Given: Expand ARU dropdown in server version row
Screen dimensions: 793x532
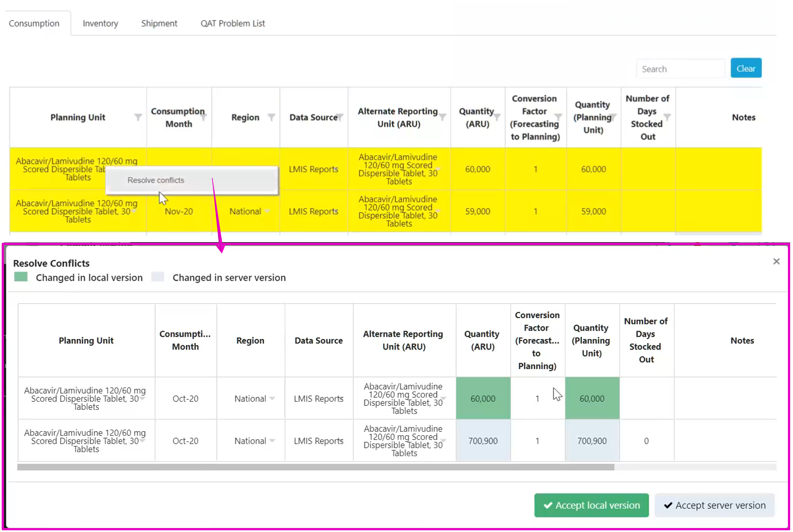Looking at the screenshot, I should tap(444, 441).
